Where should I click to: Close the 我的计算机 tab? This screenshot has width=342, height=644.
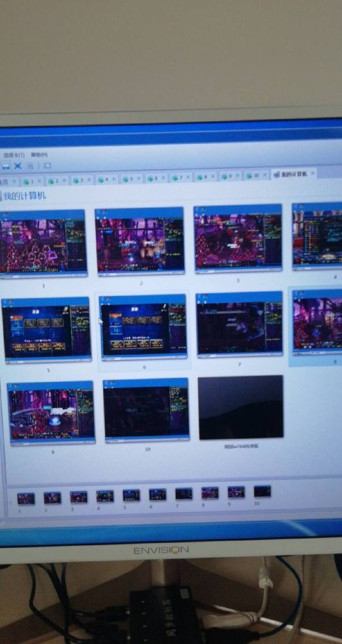[x=313, y=173]
